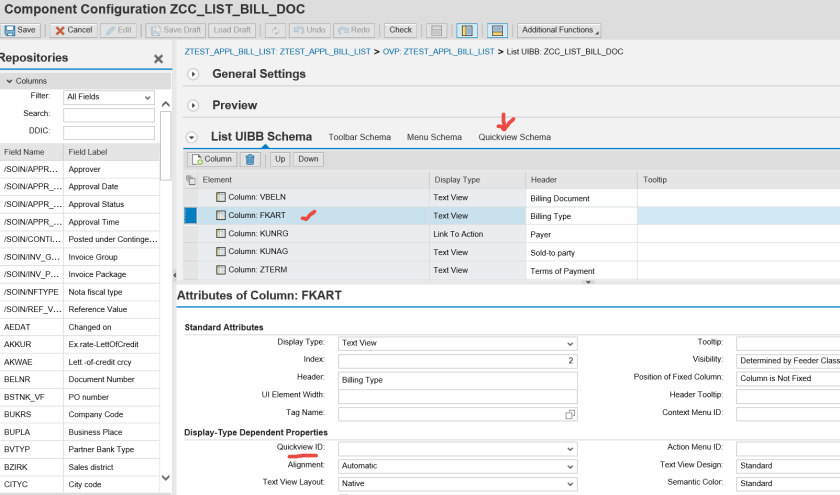Click the Check button

[x=400, y=30]
